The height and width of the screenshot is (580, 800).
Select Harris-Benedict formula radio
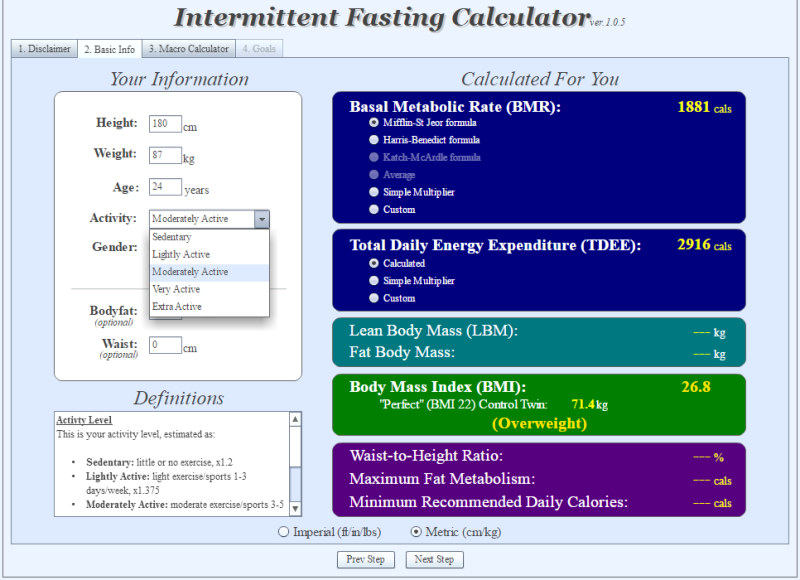[374, 140]
